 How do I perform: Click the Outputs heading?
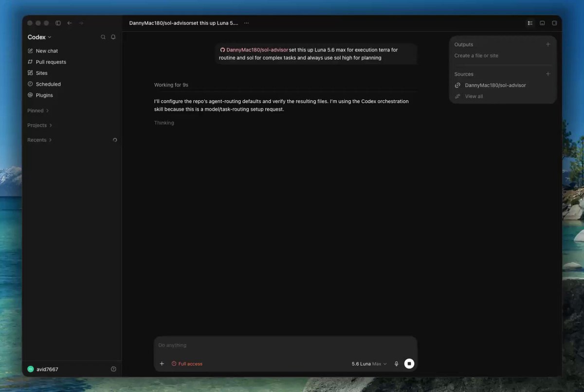(x=464, y=44)
